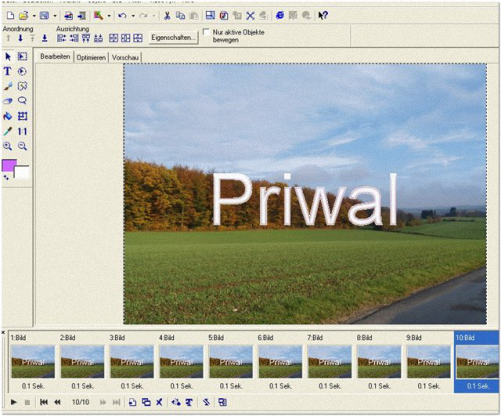Screen dimensions: 501x416
Task: Click the Zoom in magnifier
Action: (x=7, y=146)
